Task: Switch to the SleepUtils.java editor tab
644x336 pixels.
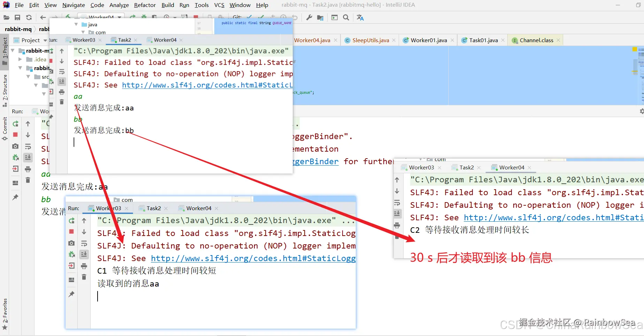Action: pyautogui.click(x=370, y=40)
